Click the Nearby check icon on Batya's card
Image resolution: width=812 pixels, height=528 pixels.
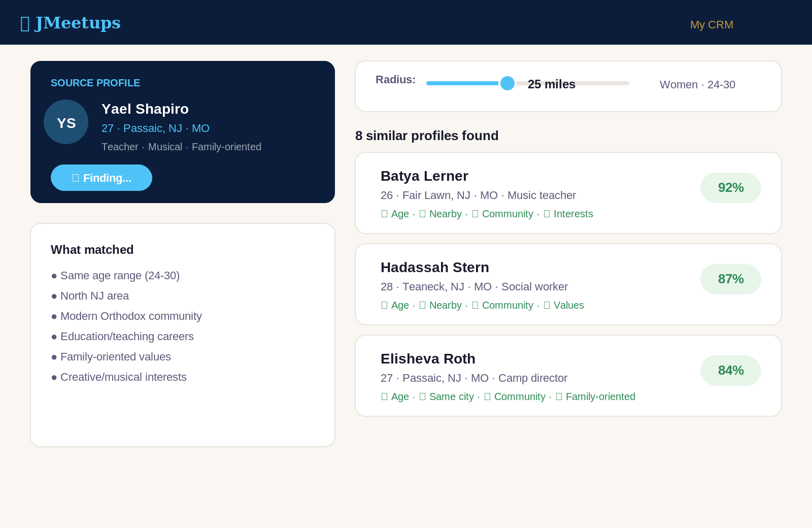[423, 214]
